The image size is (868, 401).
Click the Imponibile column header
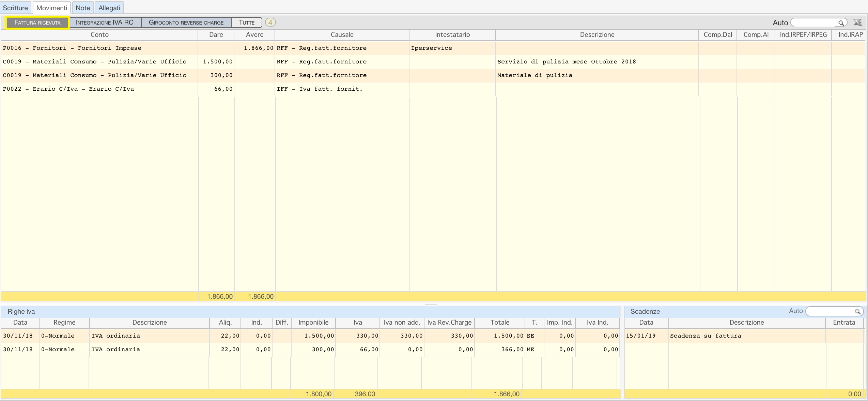[x=313, y=323]
